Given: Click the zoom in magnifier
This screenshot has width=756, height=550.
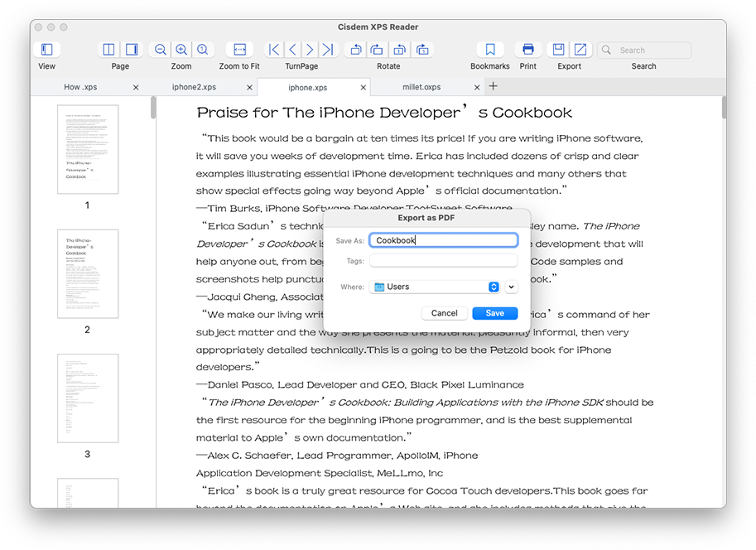Looking at the screenshot, I should (x=181, y=50).
